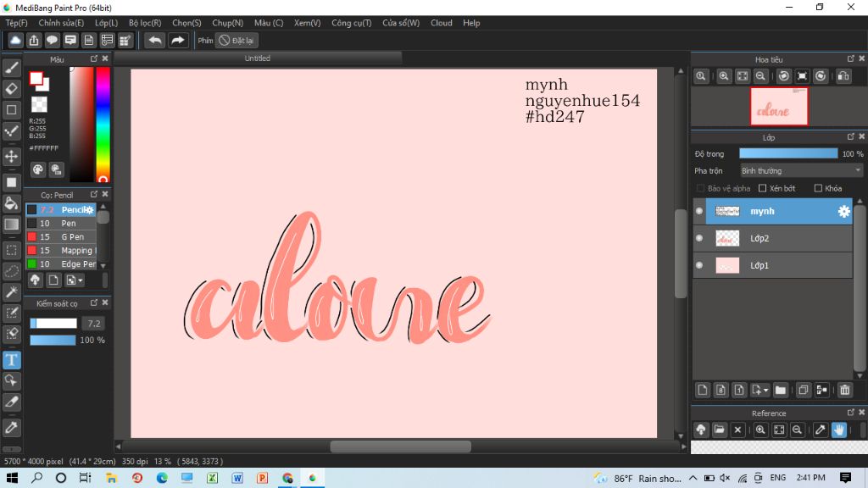Screen dimensions: 868x488
Task: Adjust the brush size slider
Action: (53, 324)
